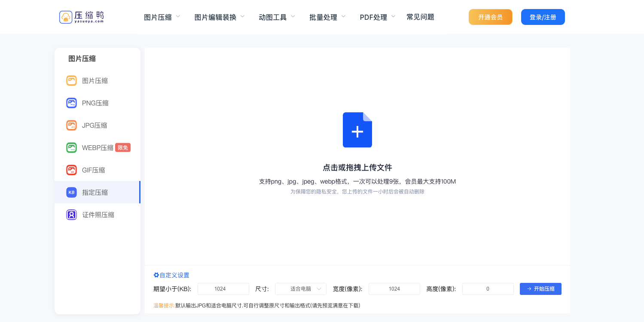The width and height of the screenshot is (644, 322).
Task: Expand the 图片编辑装换 menu chevron
Action: (242, 17)
